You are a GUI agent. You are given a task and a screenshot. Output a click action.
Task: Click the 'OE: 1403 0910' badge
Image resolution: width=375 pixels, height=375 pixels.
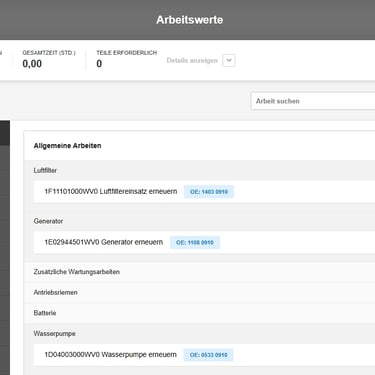coord(209,192)
